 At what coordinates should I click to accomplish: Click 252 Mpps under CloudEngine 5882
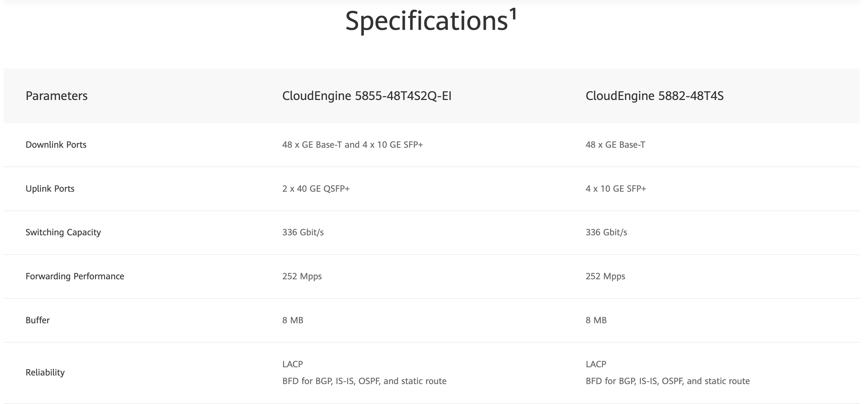(x=605, y=276)
